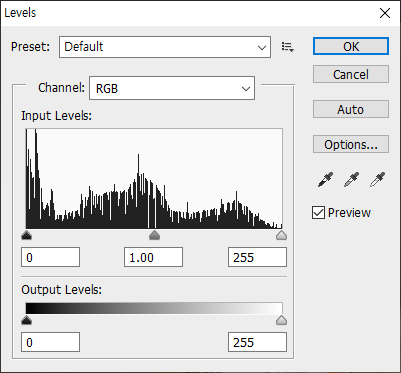Focus the output highlight 255 field
401x373 pixels.
[x=257, y=342]
